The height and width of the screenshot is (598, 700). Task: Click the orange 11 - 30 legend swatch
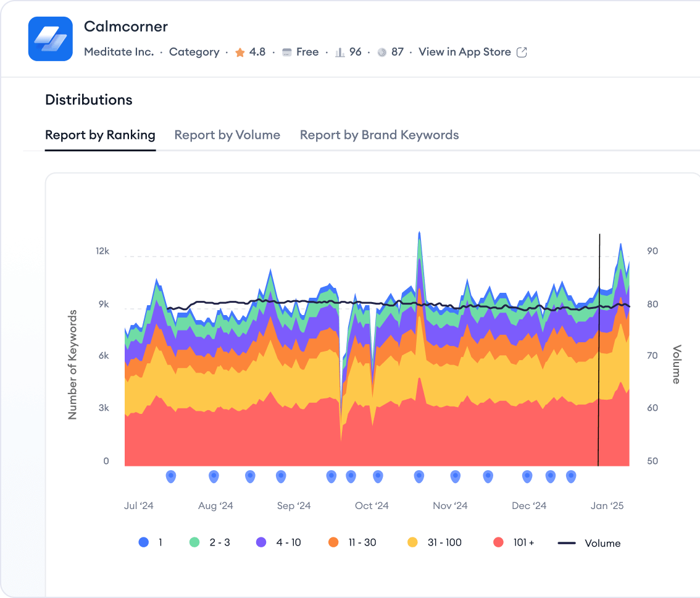333,542
